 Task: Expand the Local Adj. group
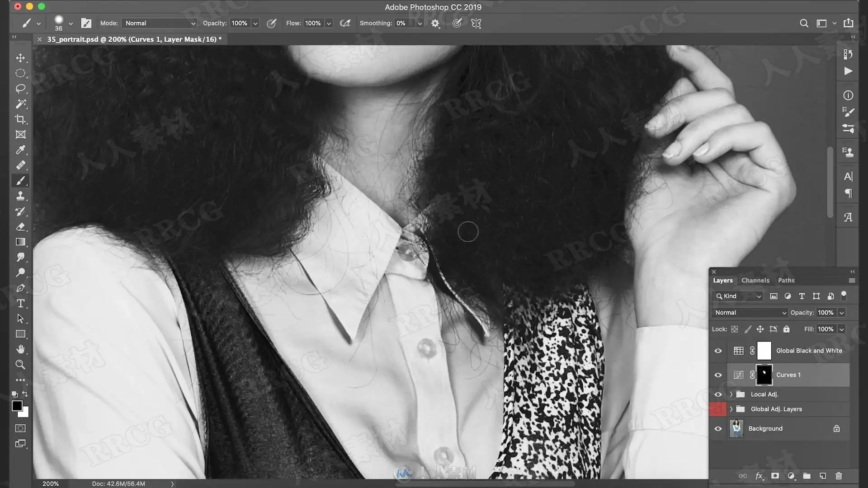[731, 394]
